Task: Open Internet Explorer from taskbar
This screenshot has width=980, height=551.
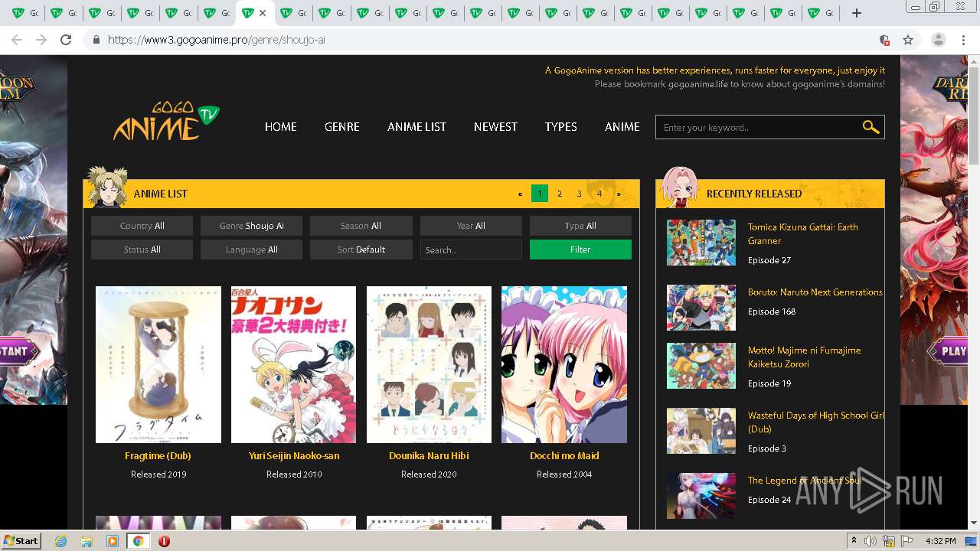Action: (x=61, y=541)
